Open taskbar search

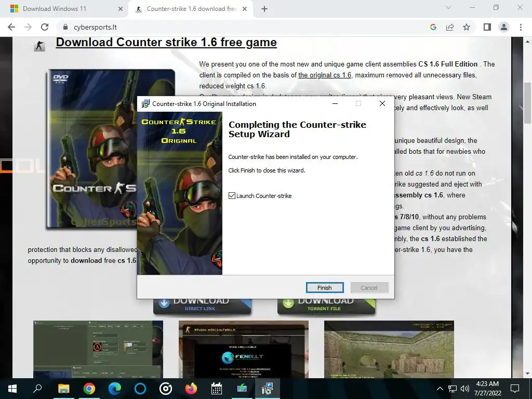[37, 389]
